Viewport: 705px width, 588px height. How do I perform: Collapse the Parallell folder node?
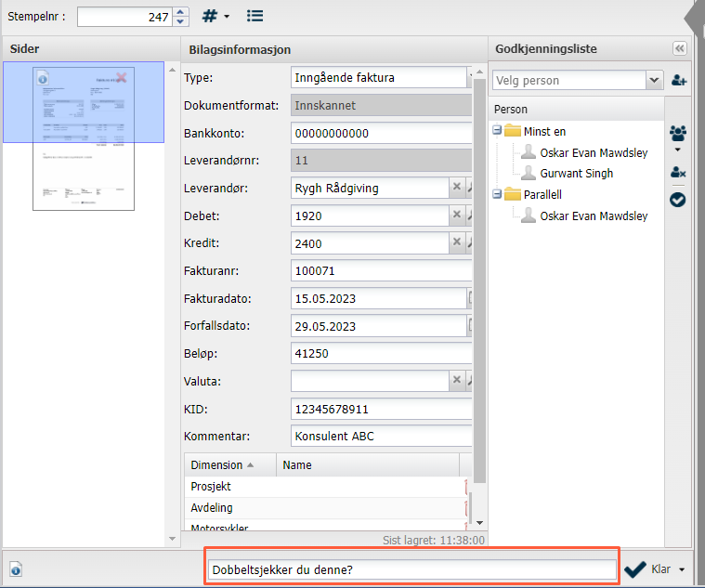[498, 194]
